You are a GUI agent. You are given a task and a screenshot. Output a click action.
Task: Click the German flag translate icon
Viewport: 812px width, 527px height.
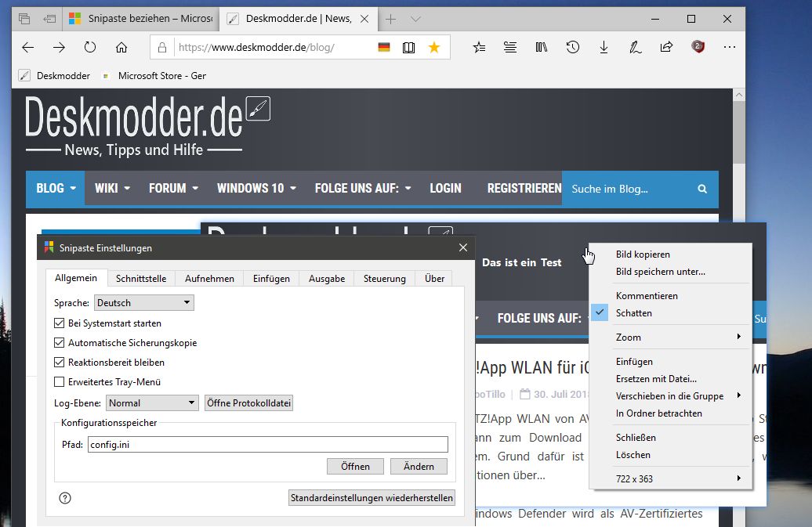(x=384, y=48)
